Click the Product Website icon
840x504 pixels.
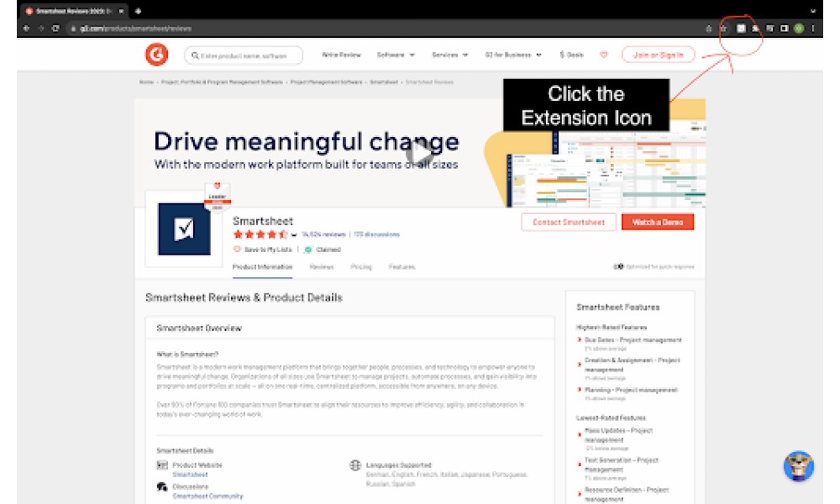pos(162,465)
